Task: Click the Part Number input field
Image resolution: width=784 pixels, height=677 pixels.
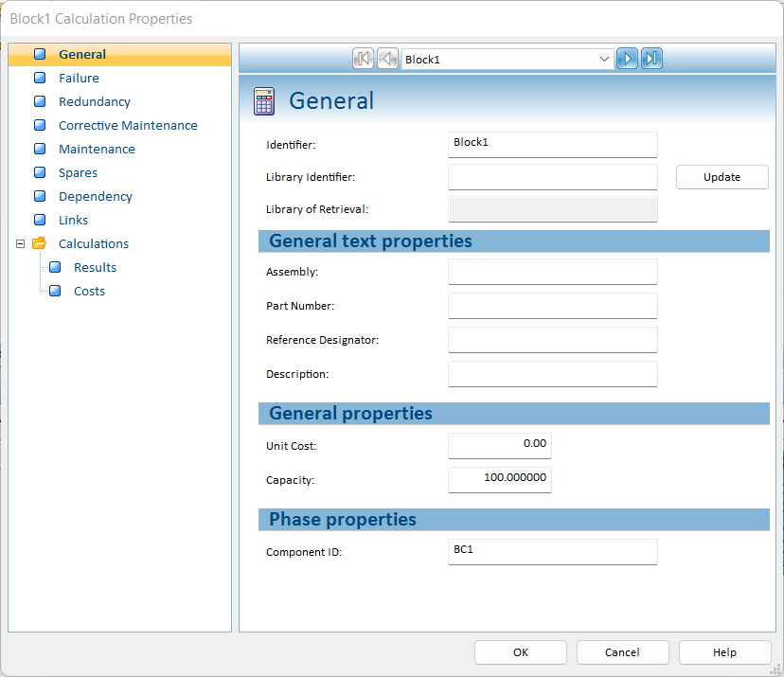Action: coord(553,306)
